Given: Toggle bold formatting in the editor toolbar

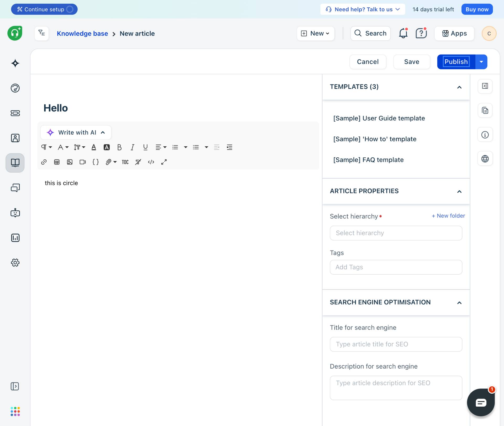Looking at the screenshot, I should coord(119,147).
